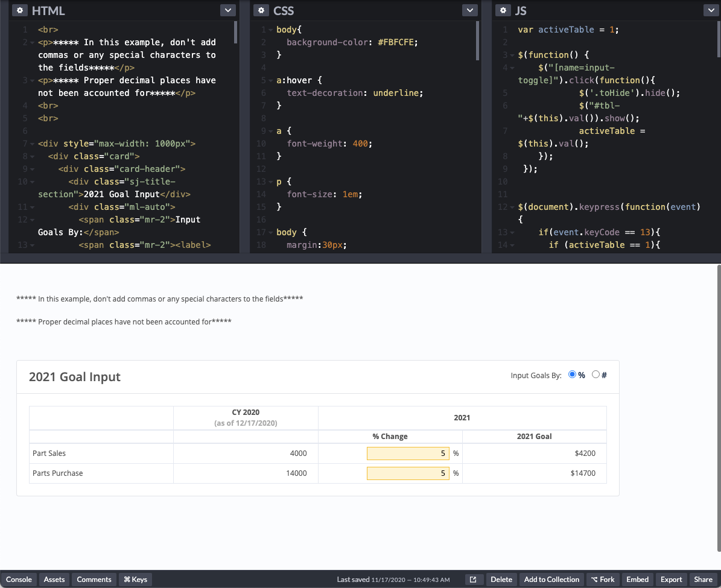721x588 pixels.
Task: Click the HTML editor scrollbar
Action: pos(235,32)
